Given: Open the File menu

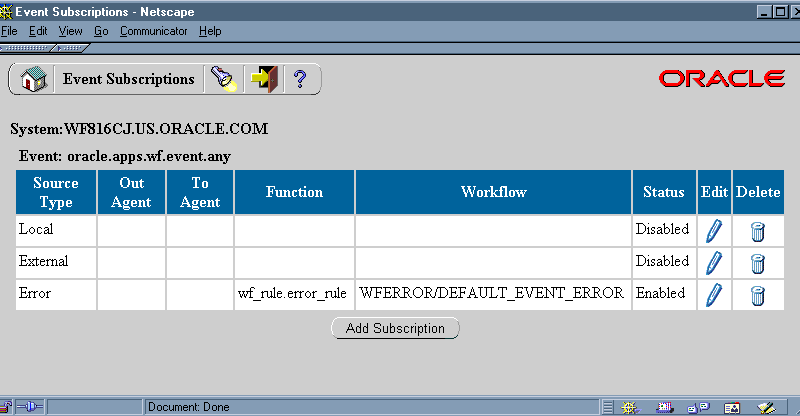Looking at the screenshot, I should point(10,31).
